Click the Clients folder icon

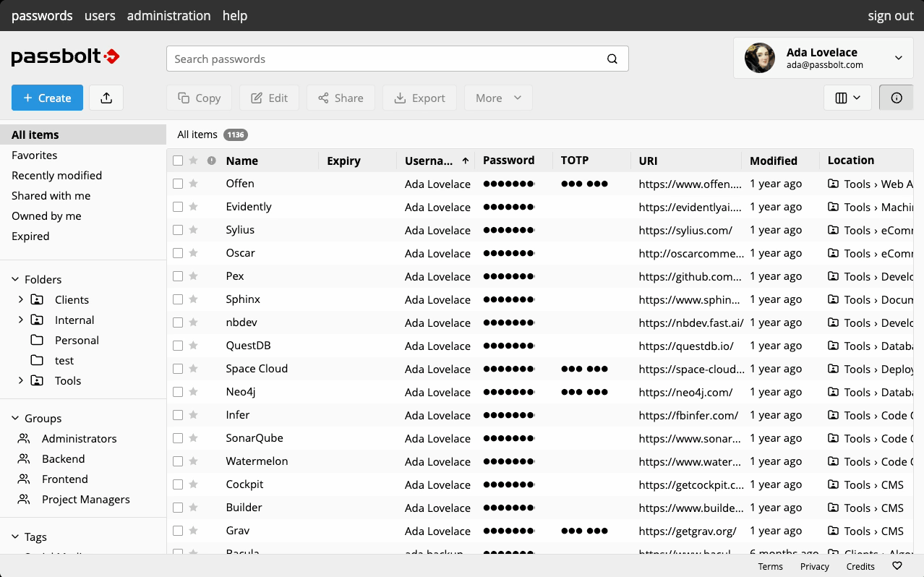(37, 299)
